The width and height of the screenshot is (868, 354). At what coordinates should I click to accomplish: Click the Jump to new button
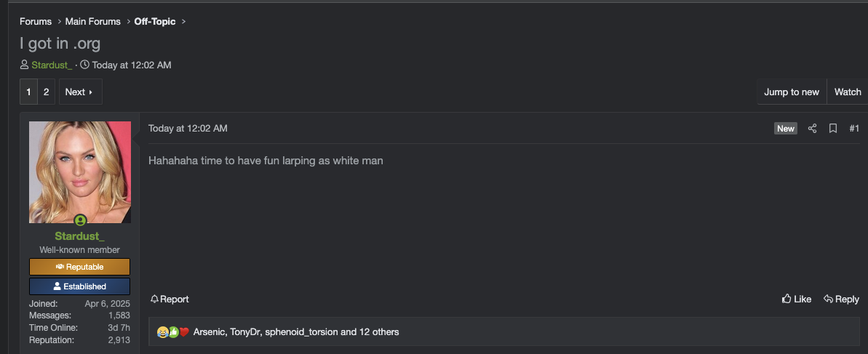(x=792, y=92)
